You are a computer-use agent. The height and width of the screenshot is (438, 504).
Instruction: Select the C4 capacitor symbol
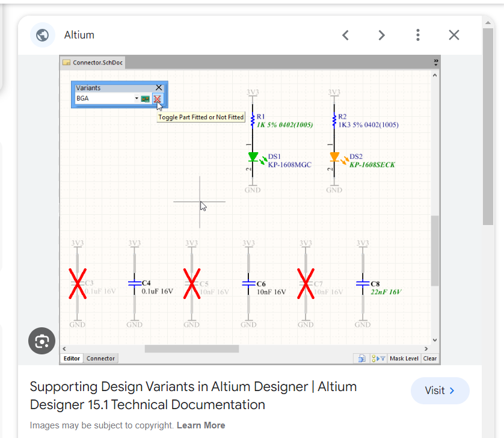134,283
